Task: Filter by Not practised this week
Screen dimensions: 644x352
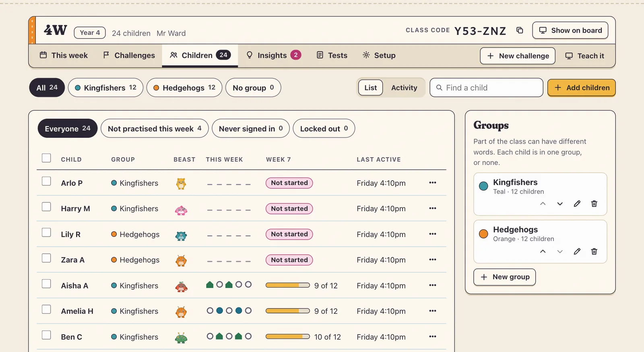Action: [155, 129]
